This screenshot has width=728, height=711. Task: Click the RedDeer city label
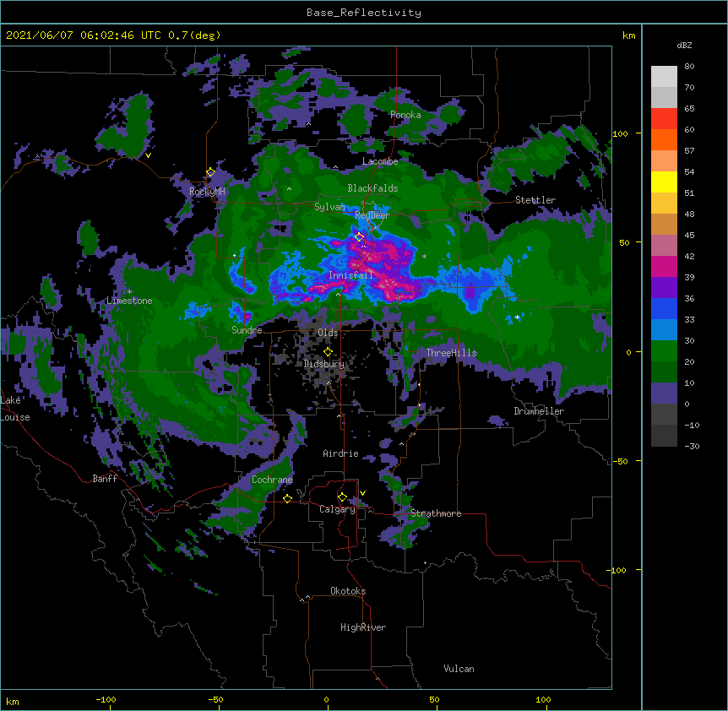[372, 214]
